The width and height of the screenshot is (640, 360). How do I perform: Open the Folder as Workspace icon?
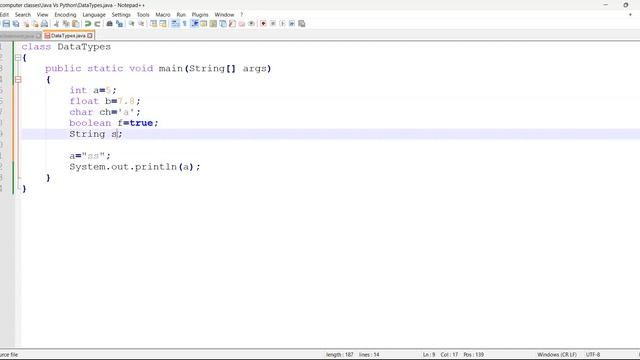(x=242, y=24)
